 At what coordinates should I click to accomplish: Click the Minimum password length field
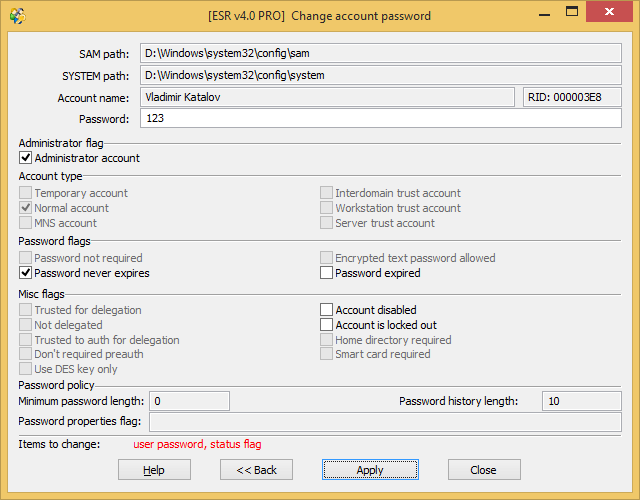pos(189,401)
